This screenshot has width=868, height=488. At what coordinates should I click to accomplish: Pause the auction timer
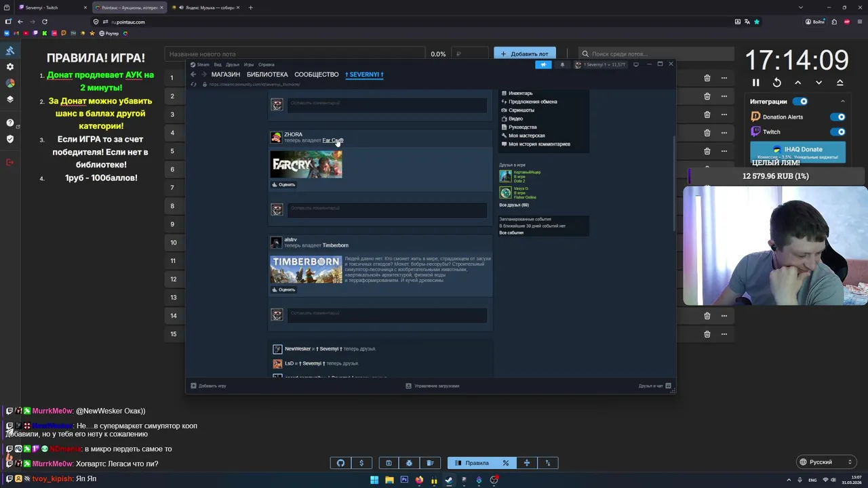tap(755, 83)
